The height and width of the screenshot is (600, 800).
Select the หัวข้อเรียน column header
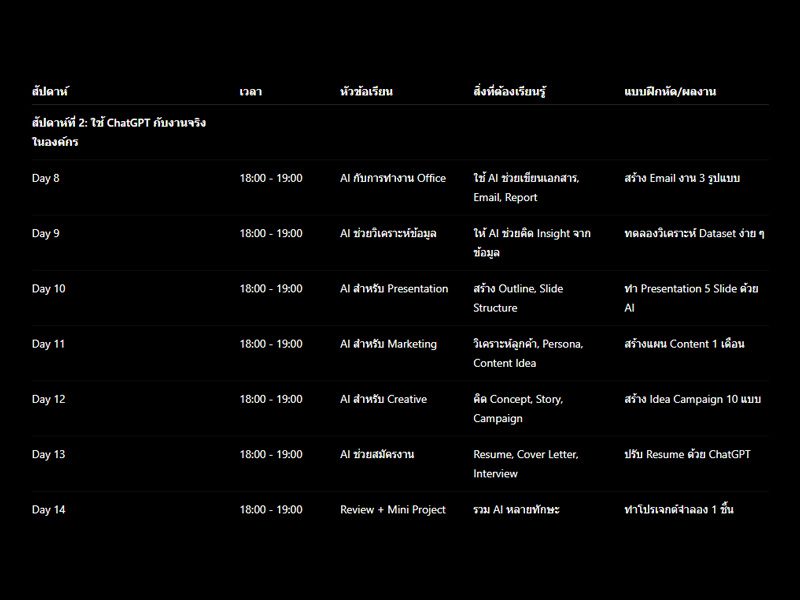tap(366, 91)
